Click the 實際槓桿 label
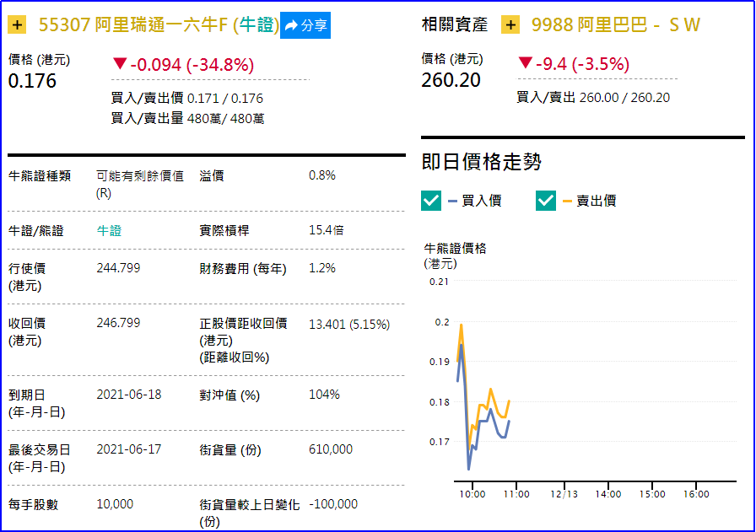Viewport: 756px width, 532px height. pos(224,231)
